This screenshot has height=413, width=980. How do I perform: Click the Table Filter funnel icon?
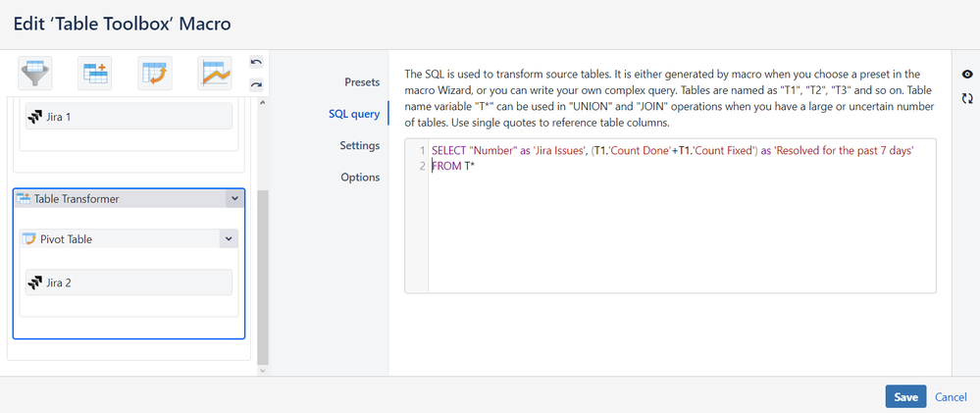click(36, 72)
